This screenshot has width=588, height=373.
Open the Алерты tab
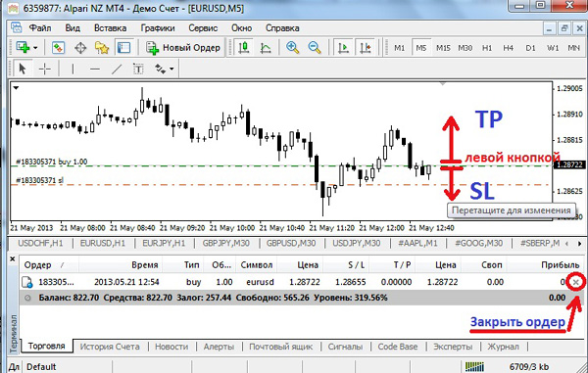point(219,347)
